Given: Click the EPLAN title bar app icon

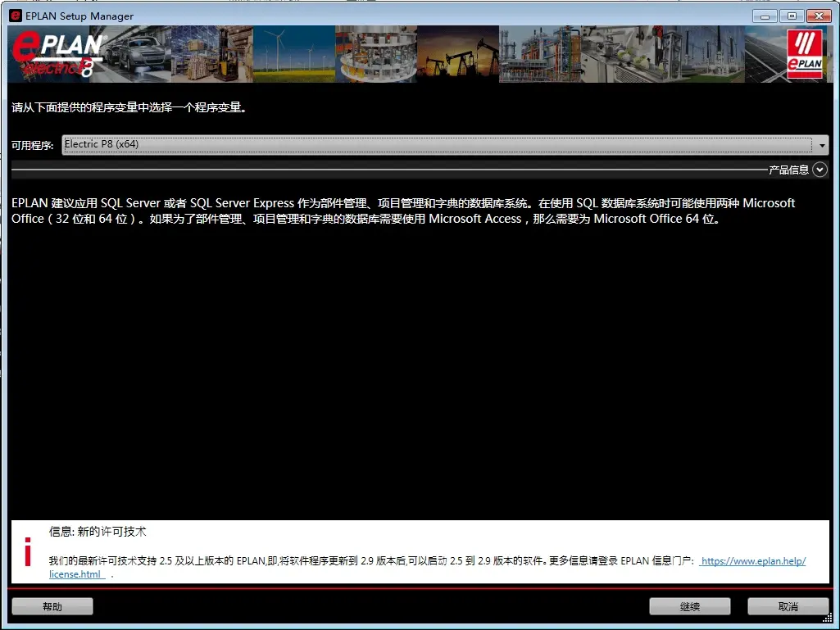Looking at the screenshot, I should tap(16, 16).
